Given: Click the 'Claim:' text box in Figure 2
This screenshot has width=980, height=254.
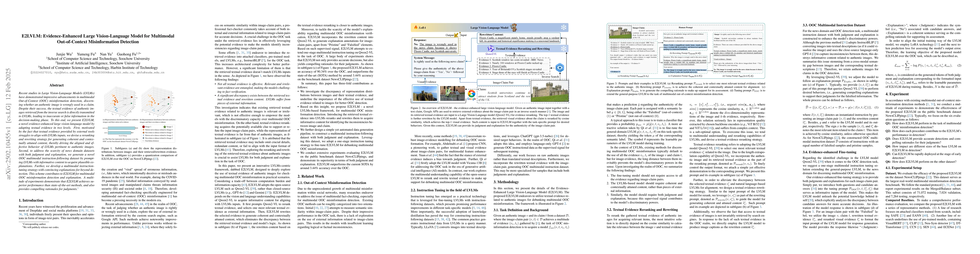Looking at the screenshot, I should (x=504, y=95).
